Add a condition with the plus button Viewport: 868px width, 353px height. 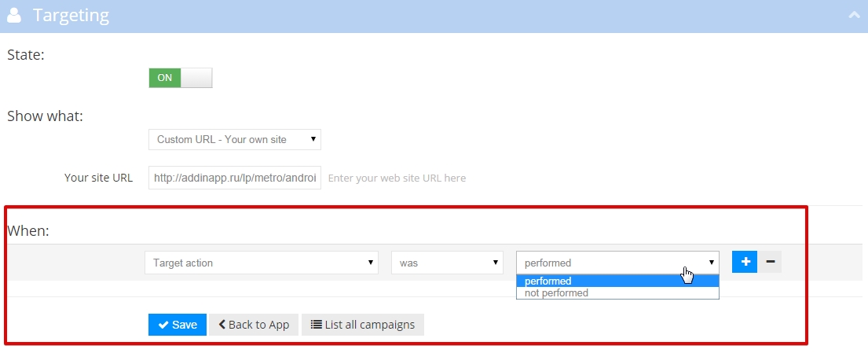(744, 262)
